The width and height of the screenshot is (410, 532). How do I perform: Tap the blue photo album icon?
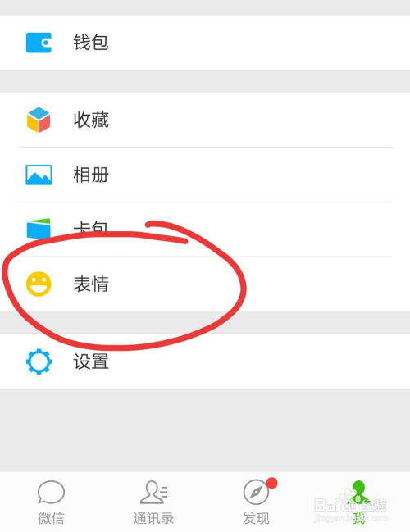click(x=39, y=175)
